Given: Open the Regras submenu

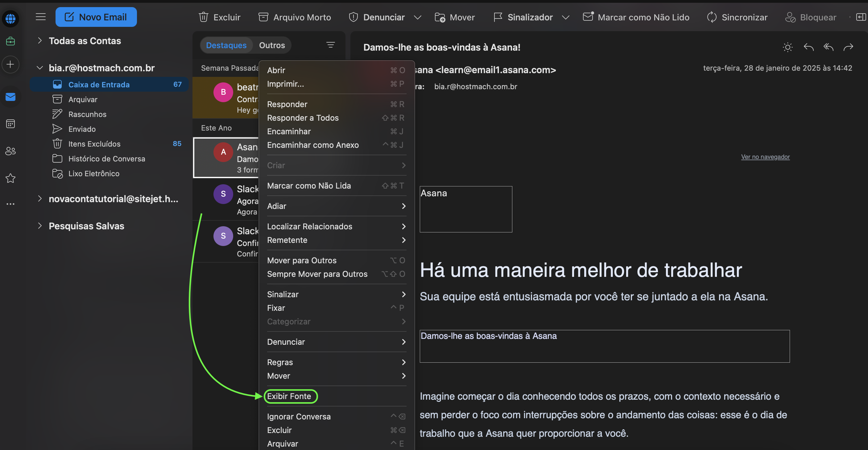Looking at the screenshot, I should tap(336, 362).
